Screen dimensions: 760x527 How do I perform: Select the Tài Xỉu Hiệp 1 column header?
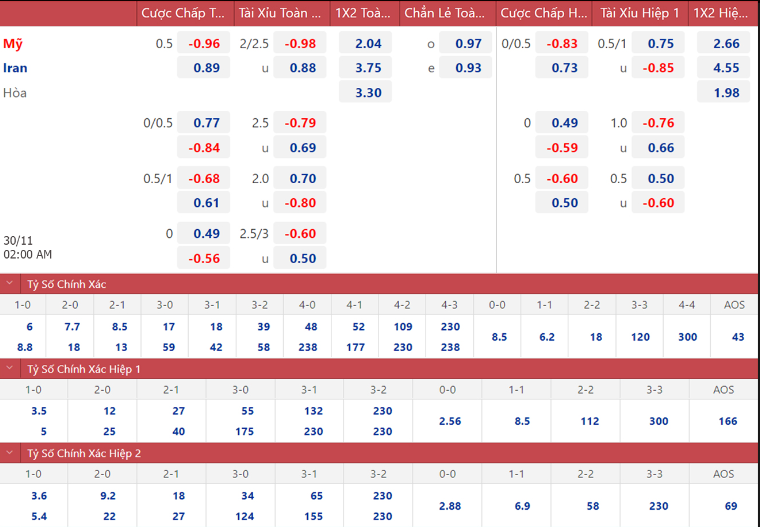pos(639,13)
